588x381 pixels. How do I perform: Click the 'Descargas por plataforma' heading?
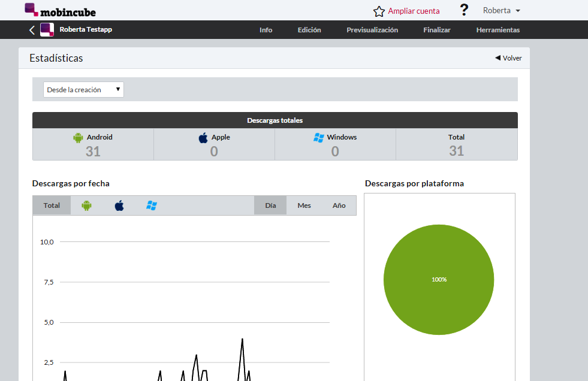pyautogui.click(x=414, y=183)
